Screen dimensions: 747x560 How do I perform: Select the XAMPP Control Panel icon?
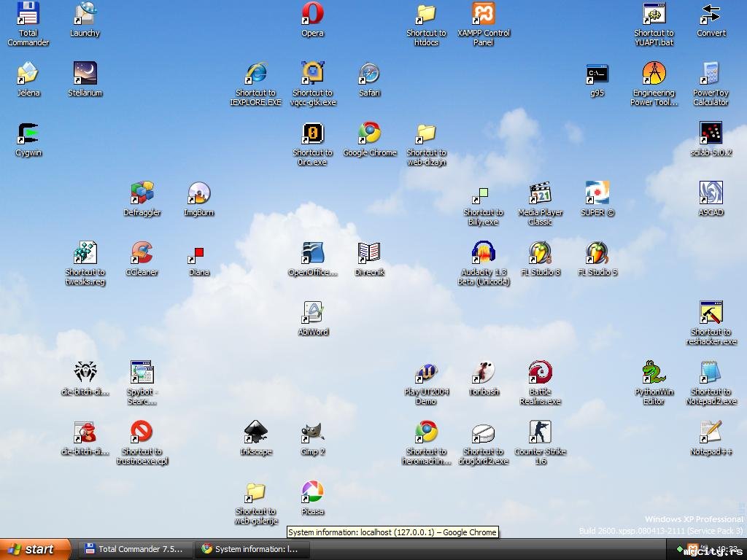[x=483, y=14]
